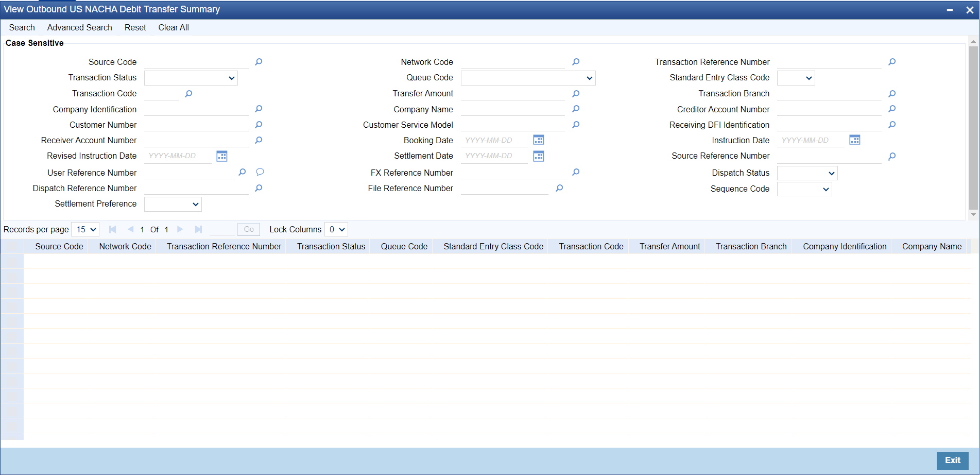The height and width of the screenshot is (476, 980).
Task: Sort by Source Code column header
Action: tap(59, 246)
